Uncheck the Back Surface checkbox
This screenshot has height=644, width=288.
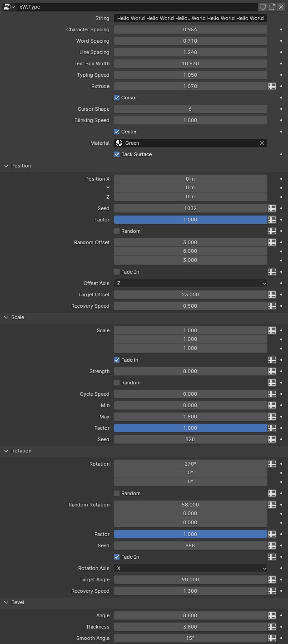tap(117, 154)
